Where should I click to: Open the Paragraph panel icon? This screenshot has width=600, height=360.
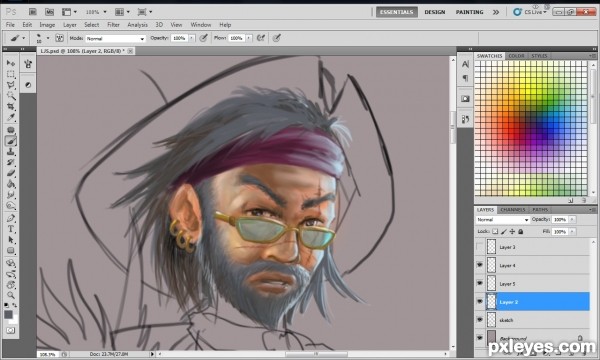[465, 78]
